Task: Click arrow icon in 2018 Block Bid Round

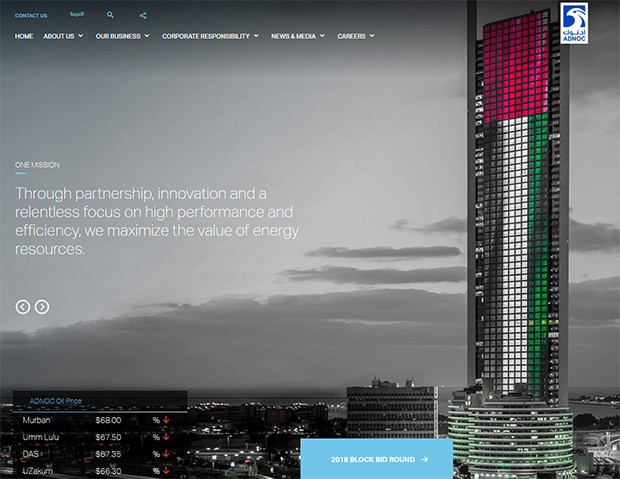Action: 425,459
